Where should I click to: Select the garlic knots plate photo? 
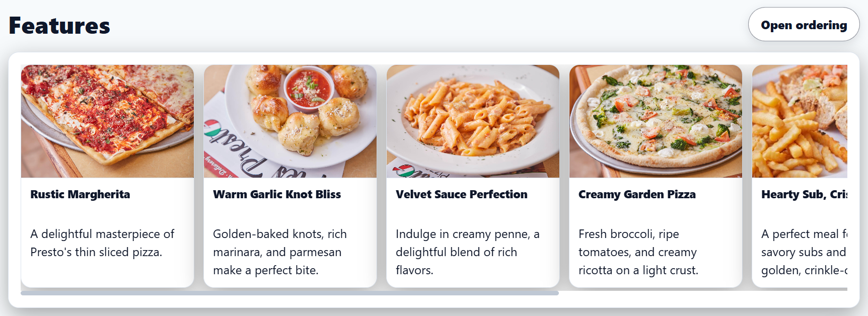pyautogui.click(x=290, y=121)
